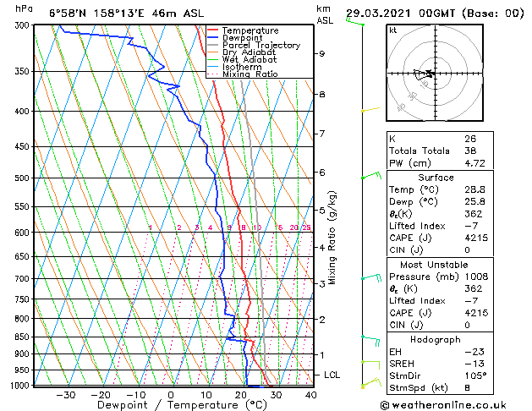The width and height of the screenshot is (532, 411).
Task: Click the station coordinates title text
Action: click(x=127, y=14)
